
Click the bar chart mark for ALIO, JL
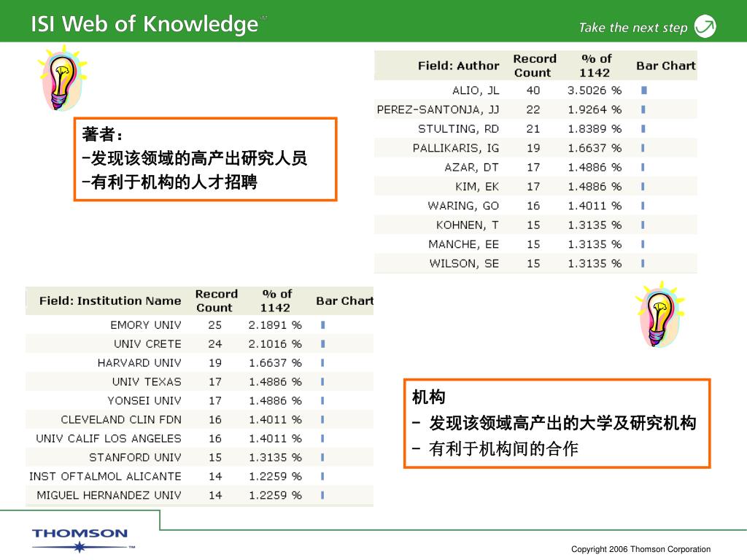[x=644, y=90]
